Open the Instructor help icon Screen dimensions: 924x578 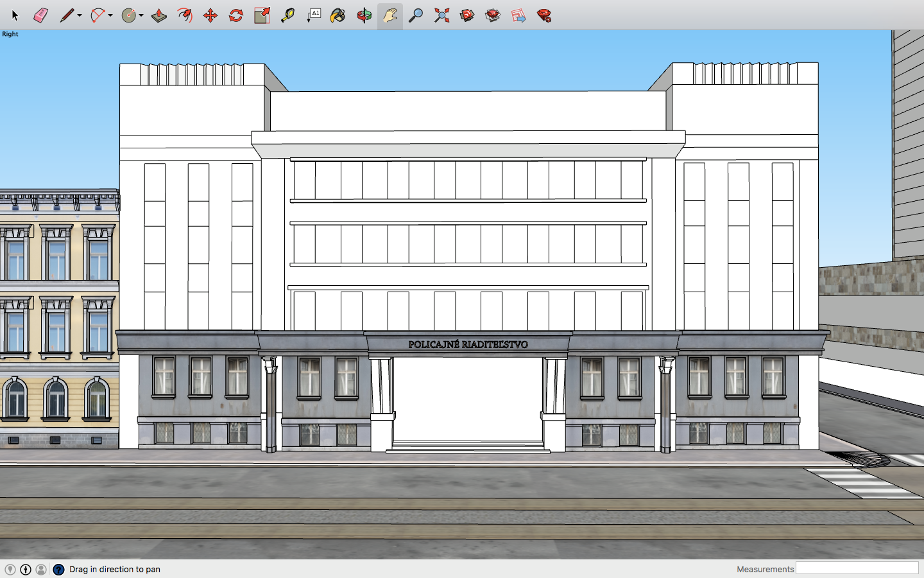tap(58, 570)
